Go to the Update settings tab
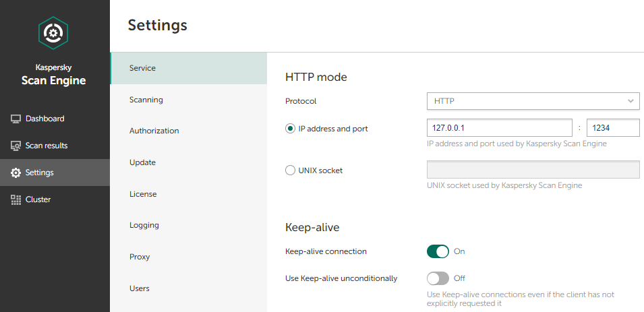The width and height of the screenshot is (644, 312). 142,162
